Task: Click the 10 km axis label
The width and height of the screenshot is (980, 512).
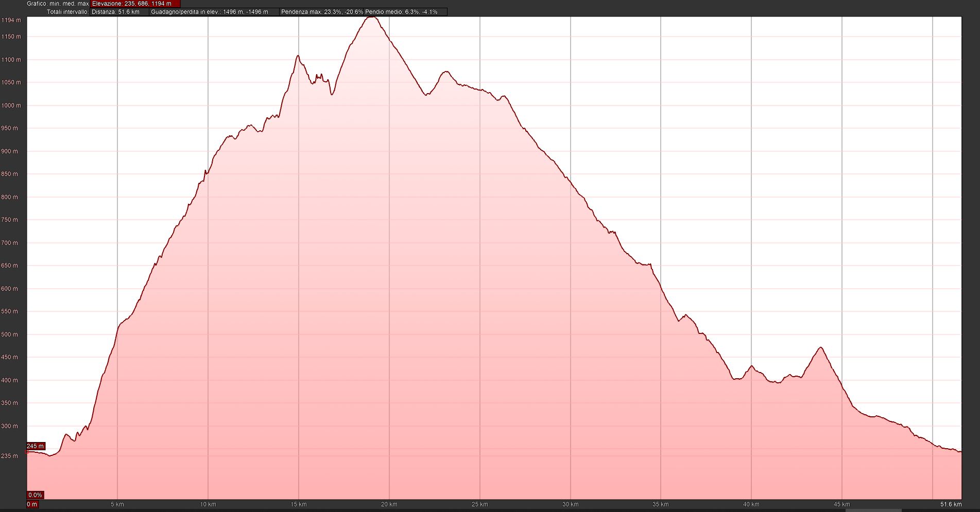Action: [208, 504]
